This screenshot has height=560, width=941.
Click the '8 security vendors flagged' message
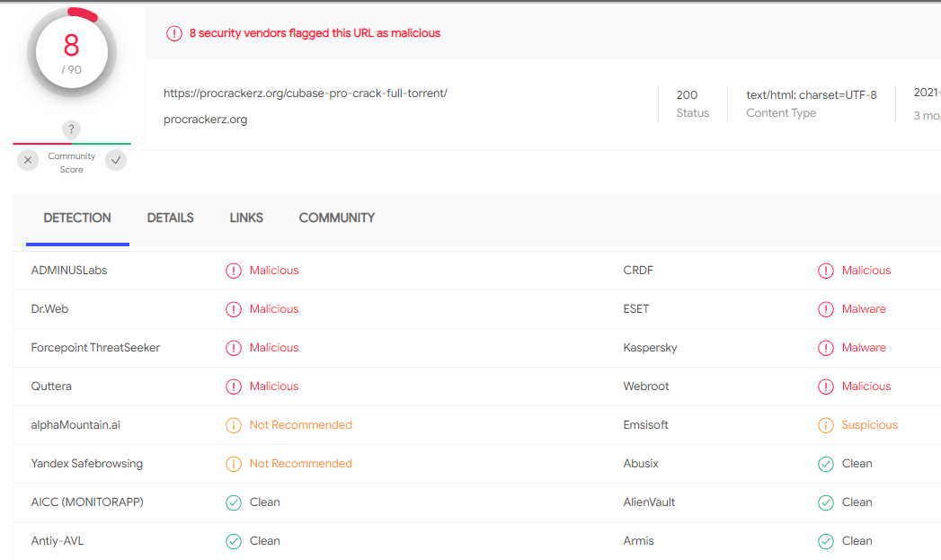coord(315,33)
